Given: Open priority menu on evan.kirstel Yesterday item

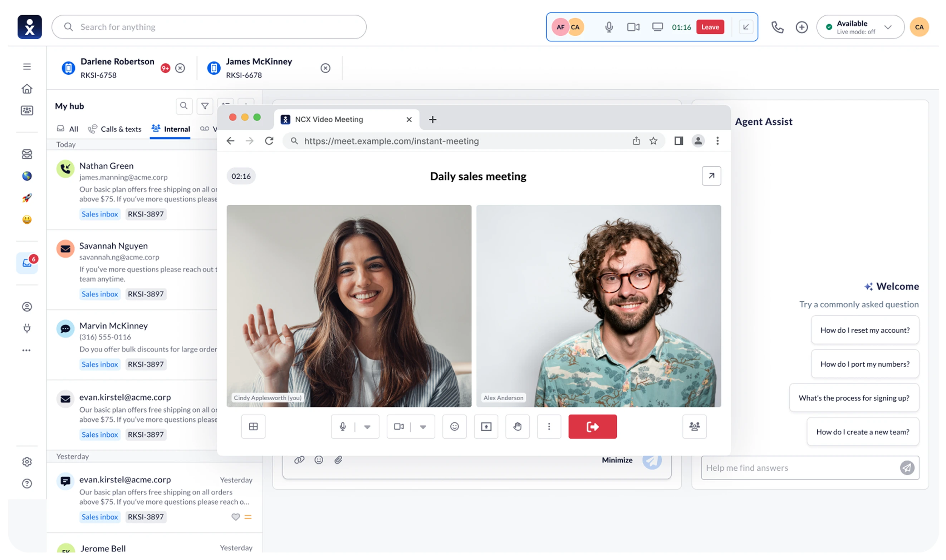Looking at the screenshot, I should [248, 517].
